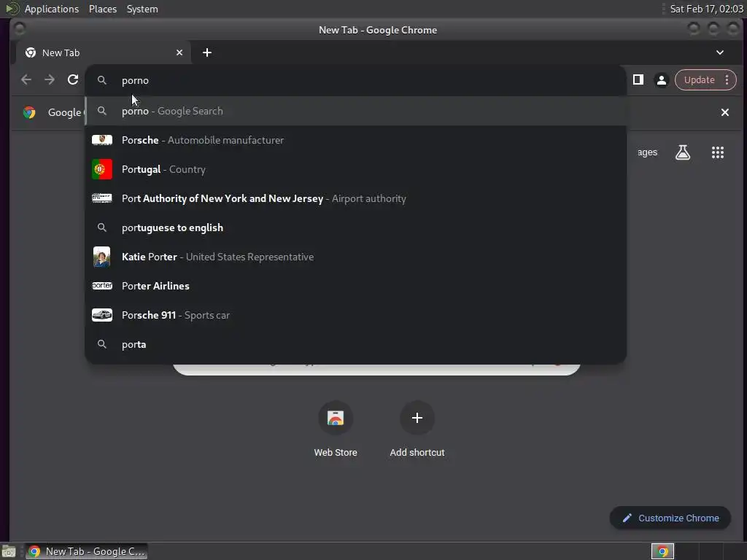Screen dimensions: 747x560
Task: Open a new tab with plus icon
Action: click(206, 52)
